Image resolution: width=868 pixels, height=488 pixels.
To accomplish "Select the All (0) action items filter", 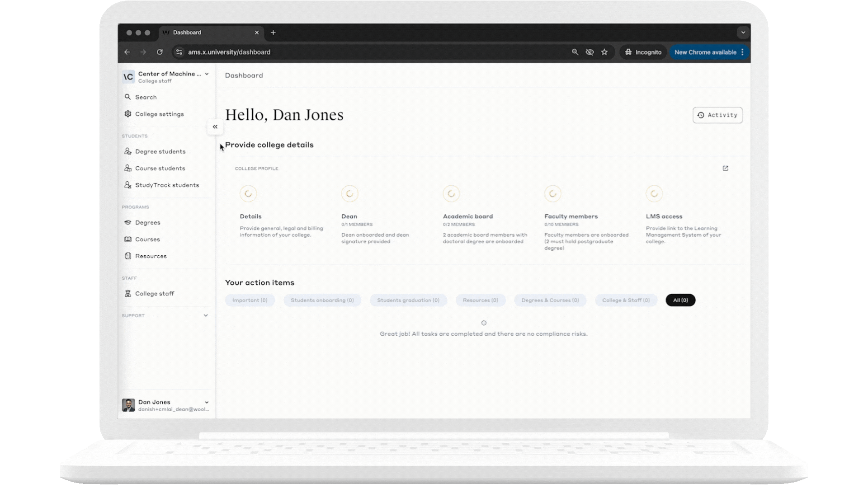I will click(x=681, y=300).
